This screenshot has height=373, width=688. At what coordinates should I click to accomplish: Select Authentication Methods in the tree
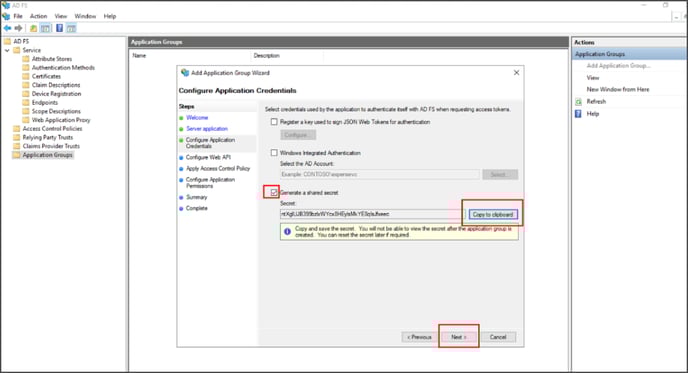point(63,68)
